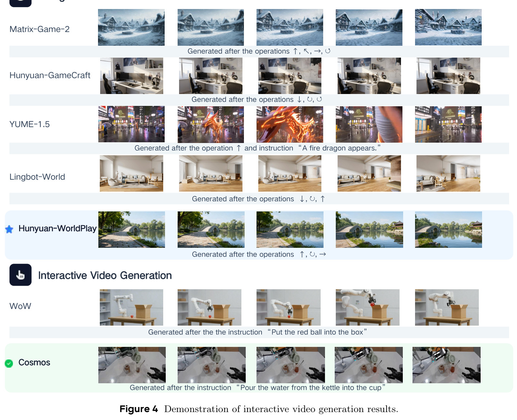This screenshot has height=420, width=517.
Task: Open the last Cosmos kettle pouring frame
Action: click(x=446, y=365)
